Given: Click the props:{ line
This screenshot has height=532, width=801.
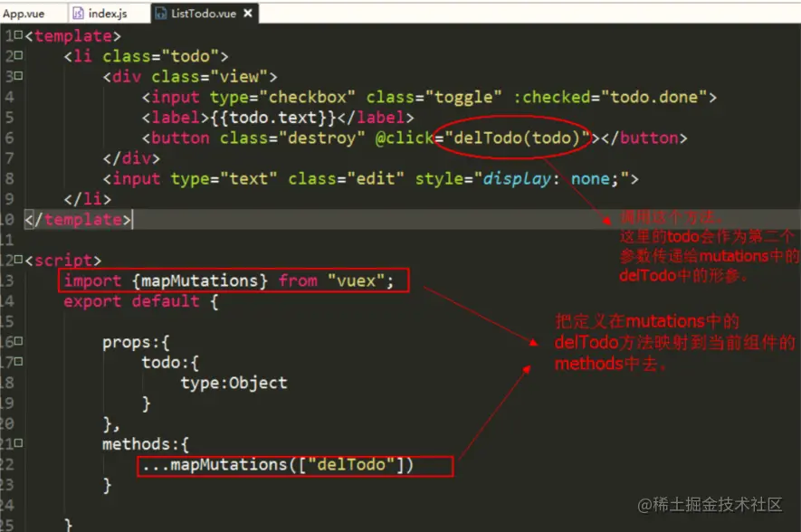Looking at the screenshot, I should 136,342.
